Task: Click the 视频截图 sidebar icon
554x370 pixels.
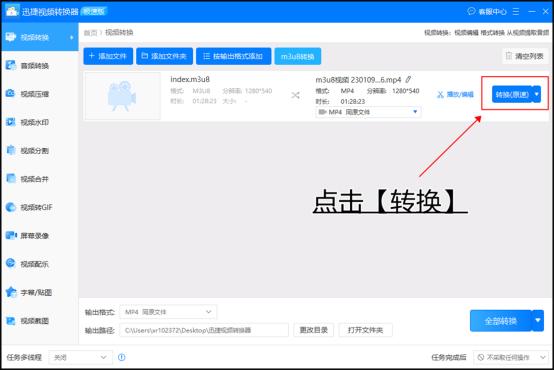Action: [x=11, y=321]
